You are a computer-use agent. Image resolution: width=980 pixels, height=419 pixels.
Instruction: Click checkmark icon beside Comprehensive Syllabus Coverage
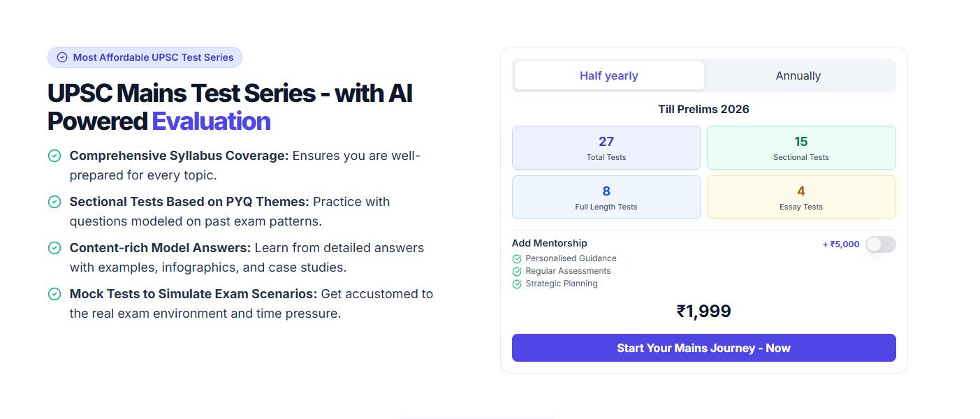(x=54, y=156)
